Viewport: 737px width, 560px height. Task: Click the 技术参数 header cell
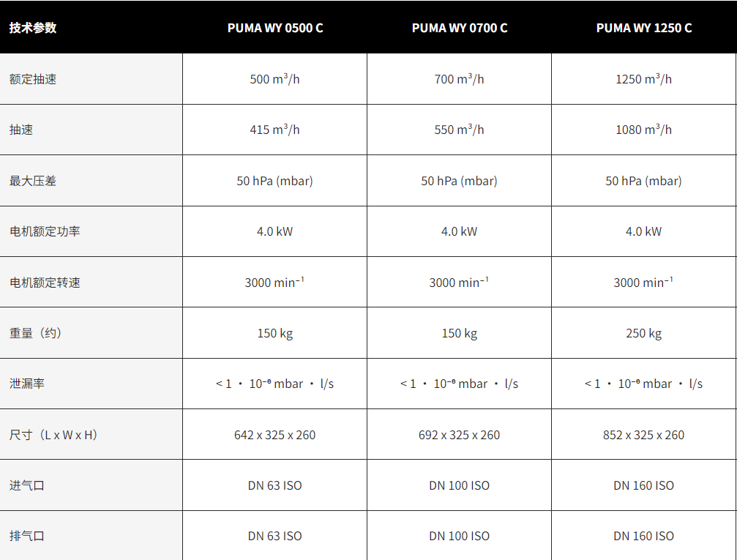click(x=33, y=28)
